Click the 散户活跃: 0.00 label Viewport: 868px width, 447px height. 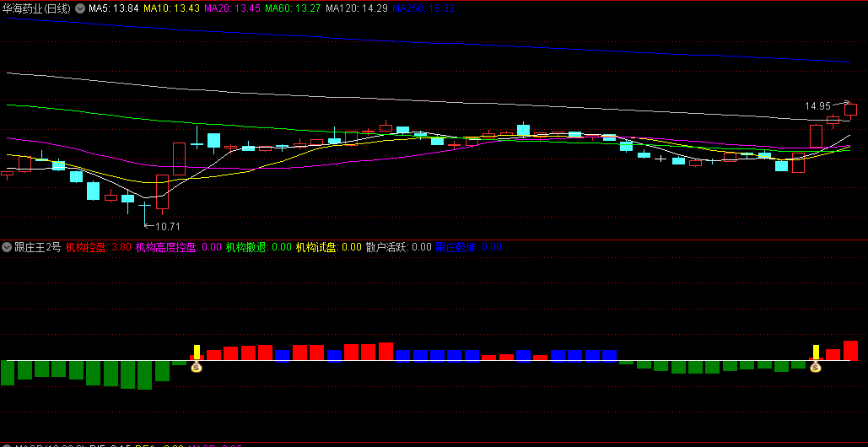click(x=398, y=247)
